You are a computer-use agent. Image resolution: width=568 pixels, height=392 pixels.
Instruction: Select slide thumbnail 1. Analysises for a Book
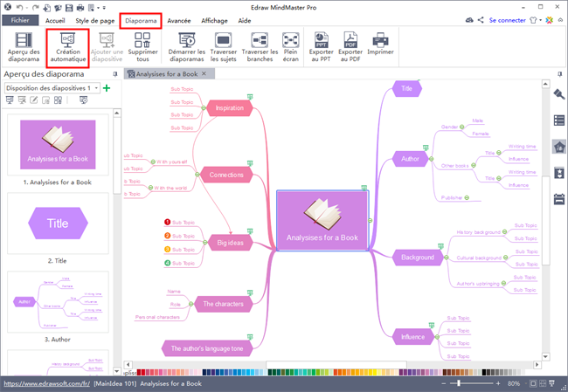58,145
